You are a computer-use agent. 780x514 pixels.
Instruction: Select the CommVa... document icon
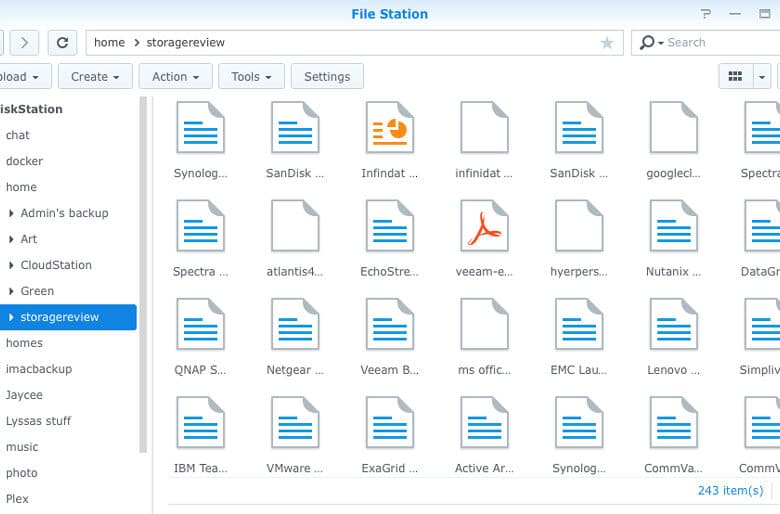point(674,422)
